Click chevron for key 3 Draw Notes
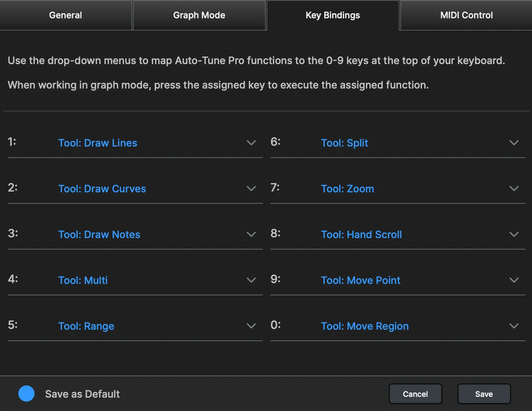 [x=251, y=235]
